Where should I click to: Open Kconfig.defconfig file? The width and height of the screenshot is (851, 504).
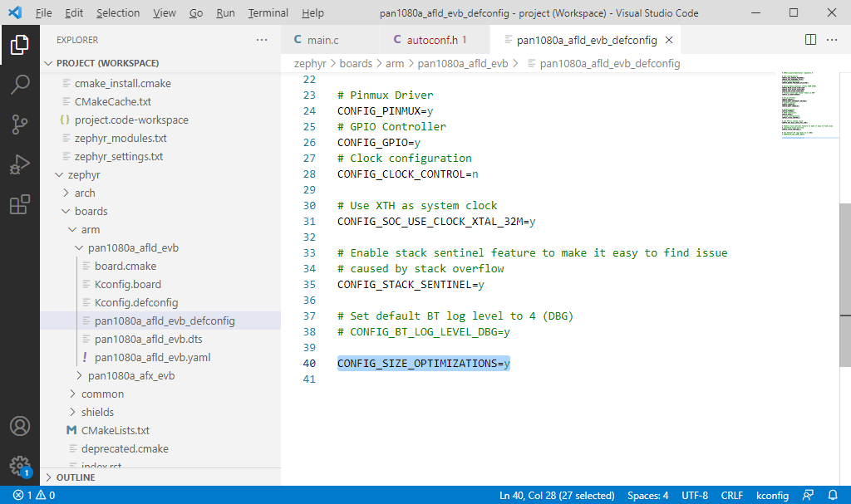[x=160, y=303]
